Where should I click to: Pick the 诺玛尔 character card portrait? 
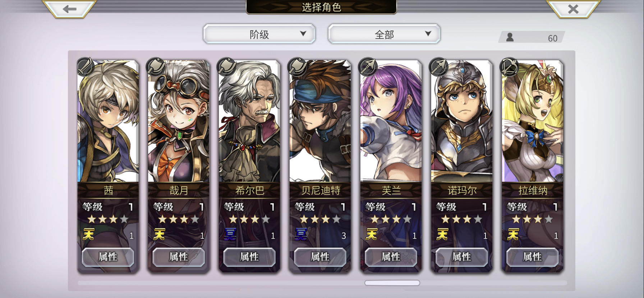point(462,121)
